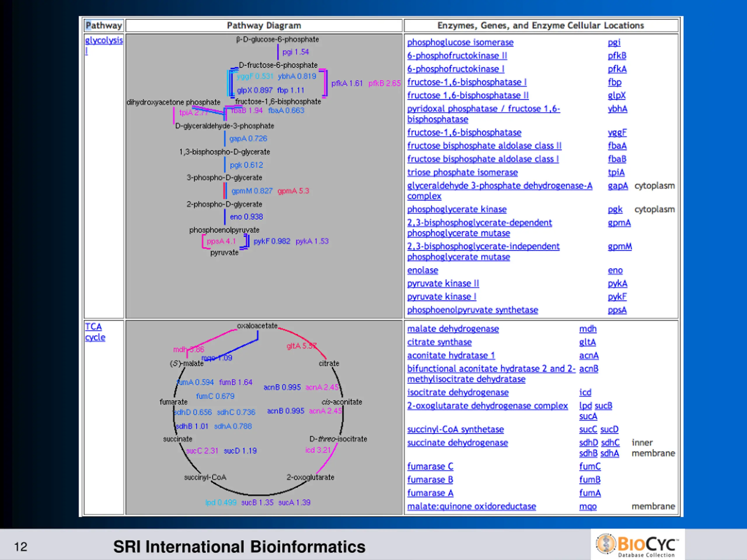Click the oxaloacetate label in TCA diagram
Screen dimensions: 747x560
point(257,326)
